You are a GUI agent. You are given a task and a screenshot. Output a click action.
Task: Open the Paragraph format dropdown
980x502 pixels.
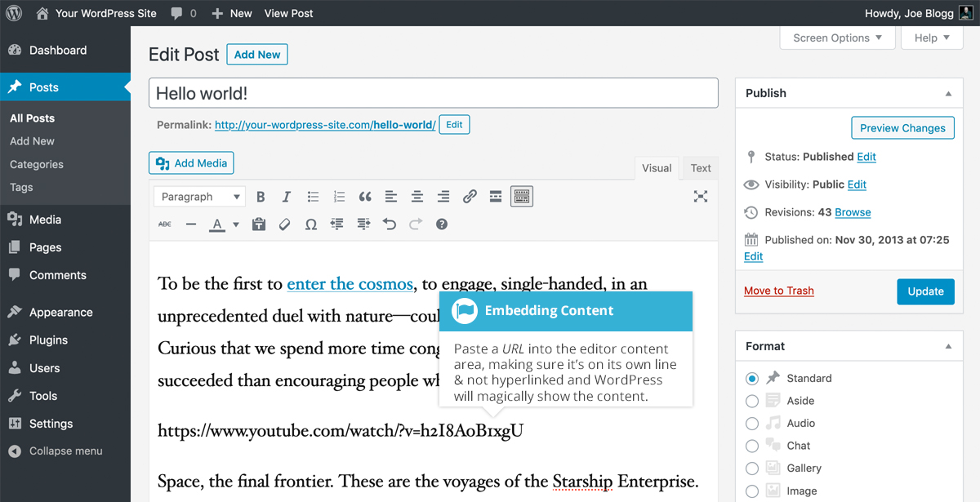[200, 197]
